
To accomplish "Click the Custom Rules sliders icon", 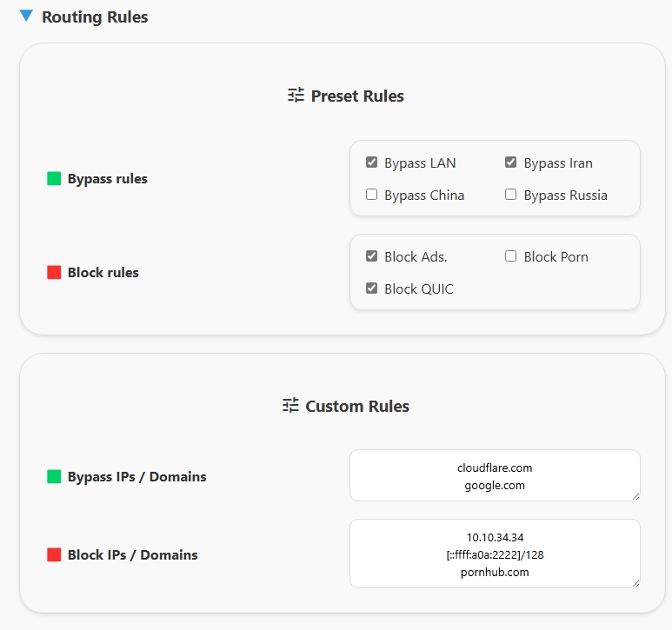I will point(290,405).
